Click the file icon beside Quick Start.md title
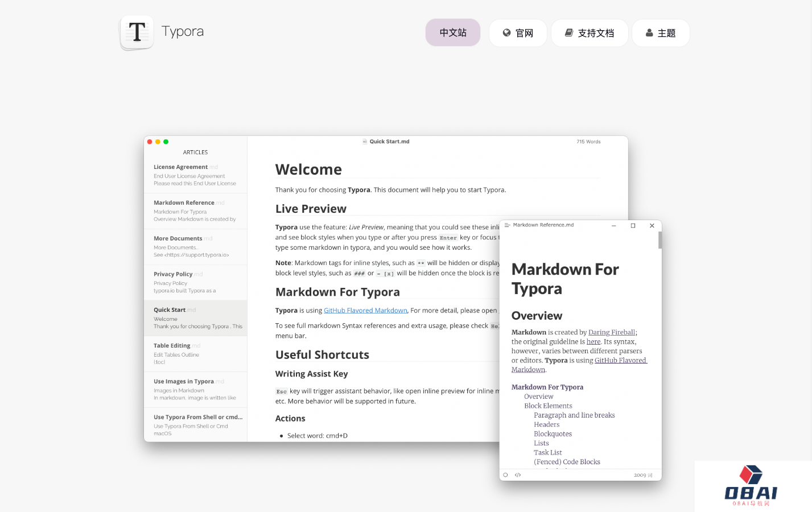This screenshot has width=812, height=512. click(365, 142)
